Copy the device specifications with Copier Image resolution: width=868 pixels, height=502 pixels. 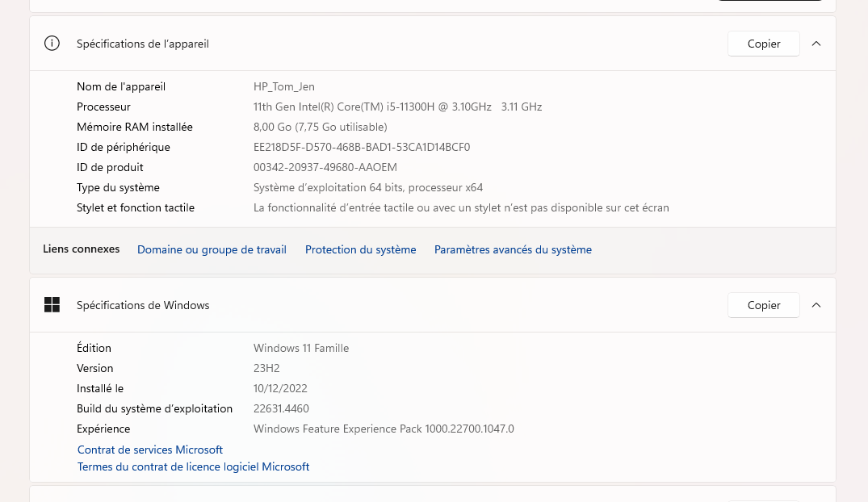tap(763, 44)
